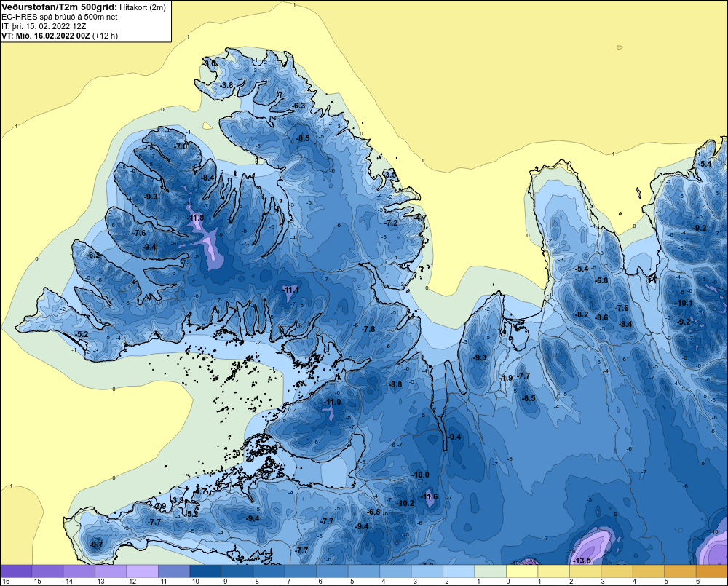
Task: Click the -11.6 temperature label on the map
Action: pyautogui.click(x=429, y=497)
